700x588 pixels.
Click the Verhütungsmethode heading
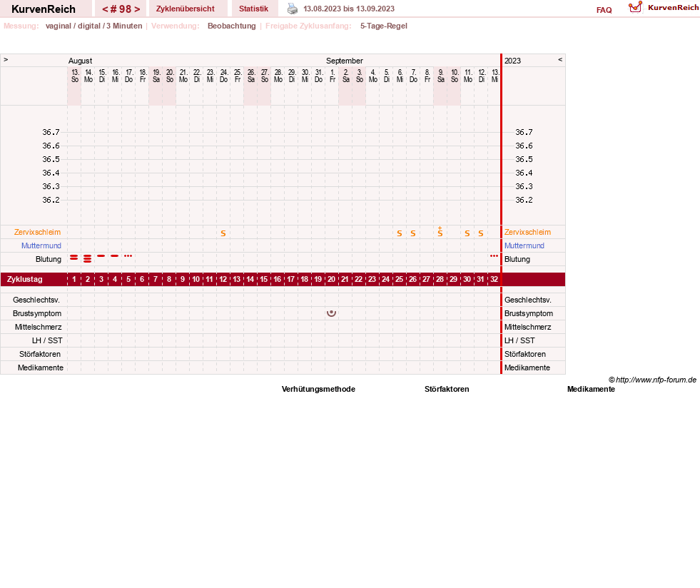pyautogui.click(x=318, y=390)
